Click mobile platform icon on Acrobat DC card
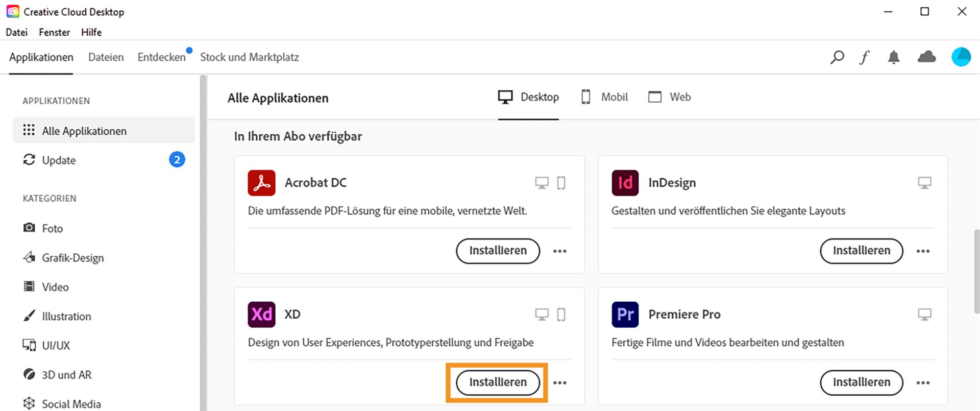The image size is (980, 411). click(x=561, y=183)
